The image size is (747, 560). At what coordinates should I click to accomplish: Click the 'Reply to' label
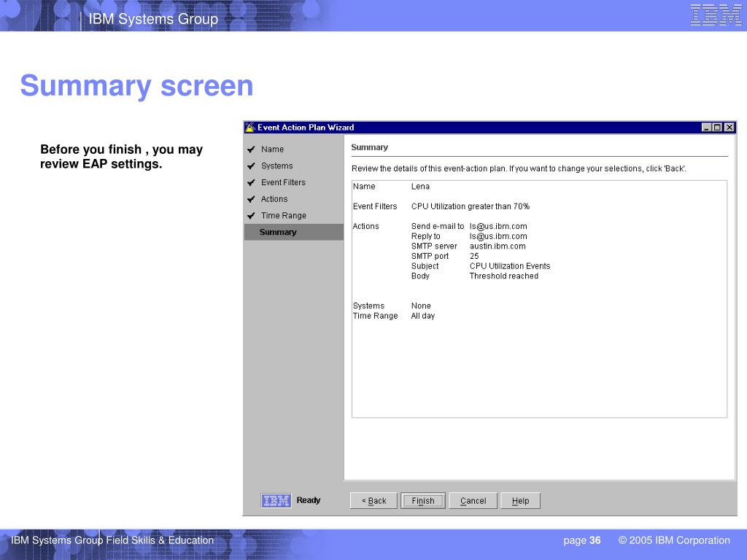click(426, 236)
